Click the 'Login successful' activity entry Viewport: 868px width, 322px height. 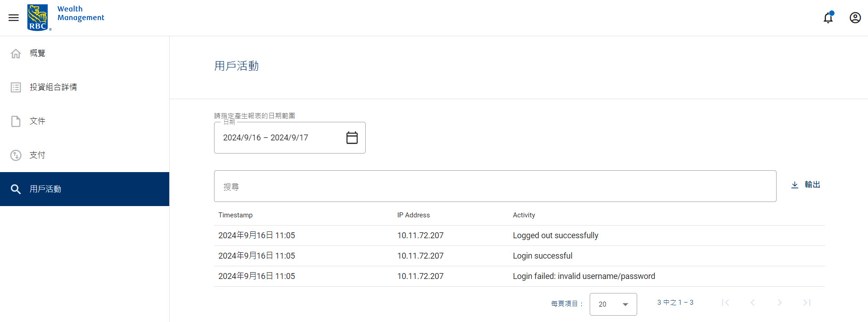tap(543, 256)
